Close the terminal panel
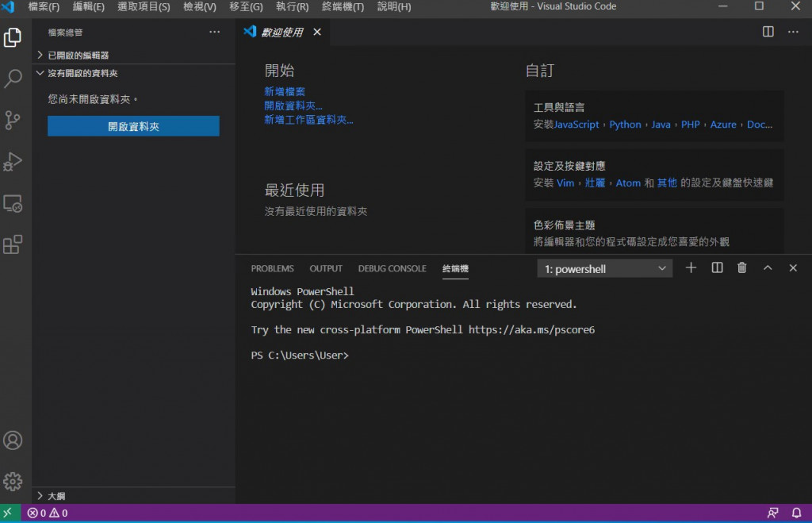 793,268
